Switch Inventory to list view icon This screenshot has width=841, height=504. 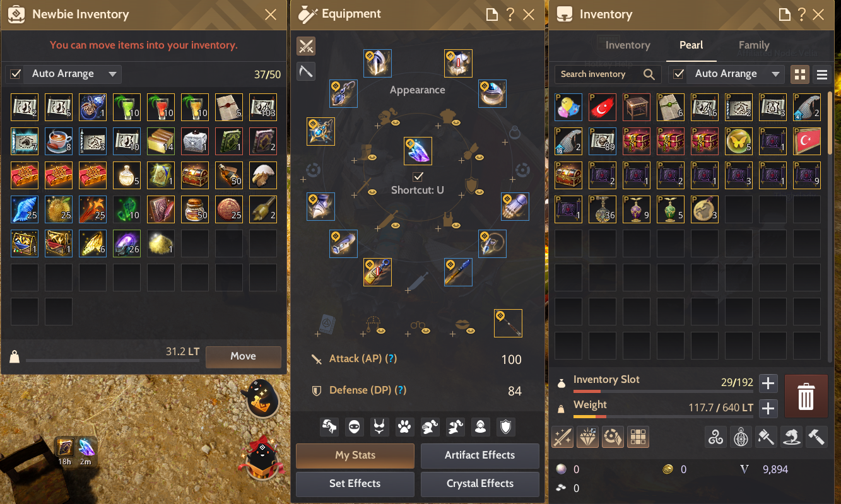point(821,74)
